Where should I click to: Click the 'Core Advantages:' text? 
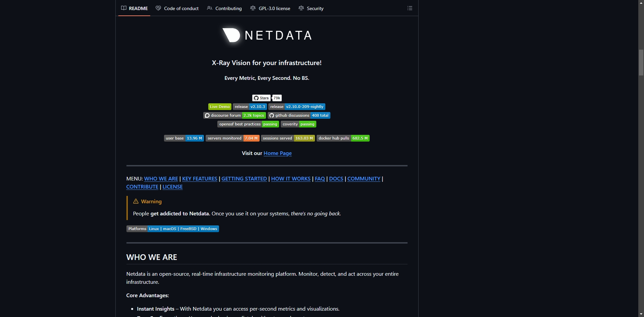pyautogui.click(x=148, y=296)
